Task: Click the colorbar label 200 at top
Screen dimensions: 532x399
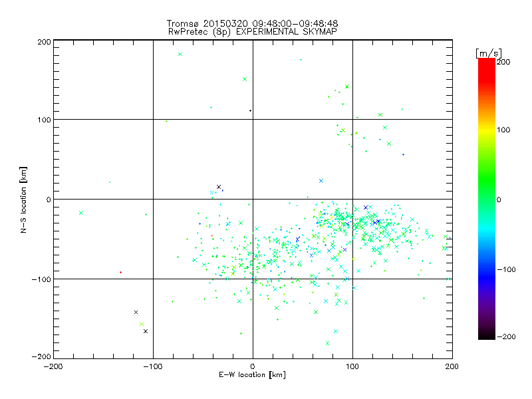Action: pyautogui.click(x=503, y=62)
